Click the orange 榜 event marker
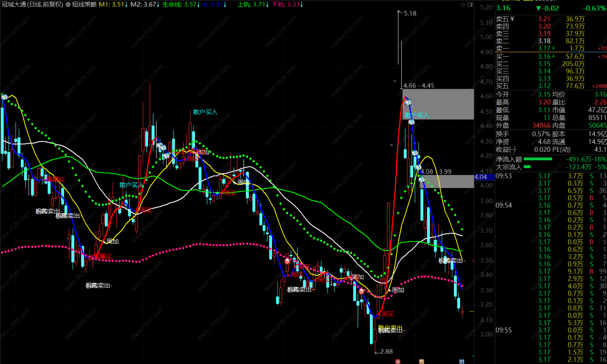 tap(421, 361)
